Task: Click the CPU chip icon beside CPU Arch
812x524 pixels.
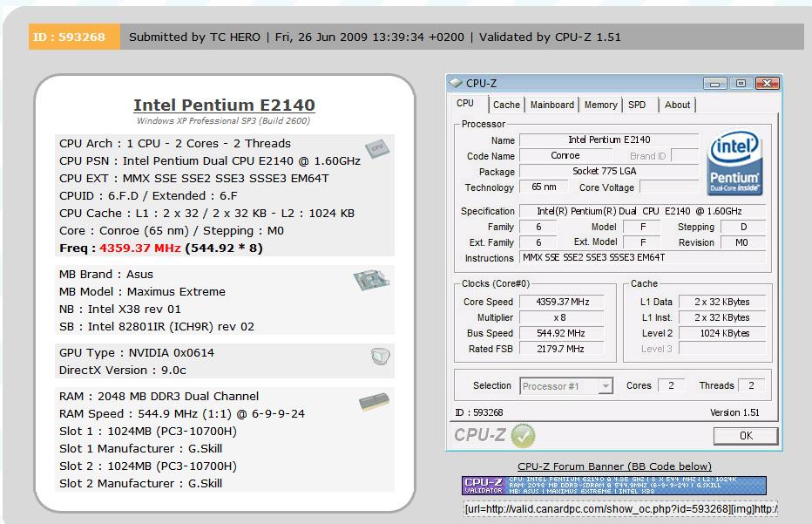Action: (377, 148)
